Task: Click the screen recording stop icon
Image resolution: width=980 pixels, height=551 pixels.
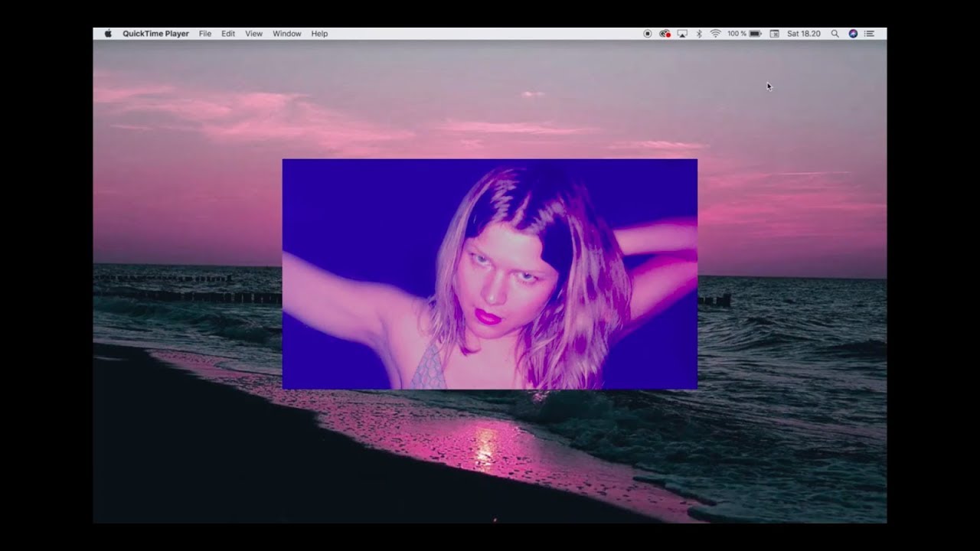Action: [648, 34]
